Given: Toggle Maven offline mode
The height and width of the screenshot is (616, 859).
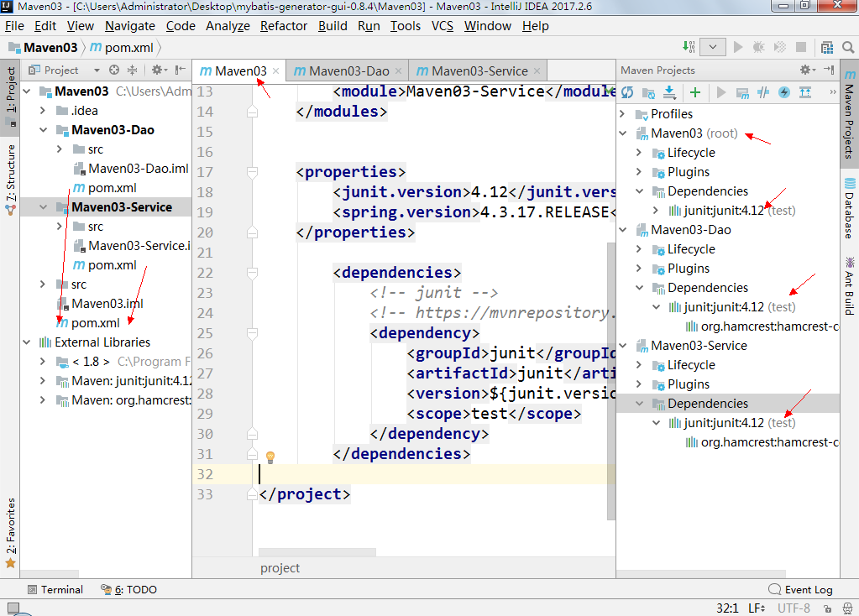Looking at the screenshot, I should [763, 92].
